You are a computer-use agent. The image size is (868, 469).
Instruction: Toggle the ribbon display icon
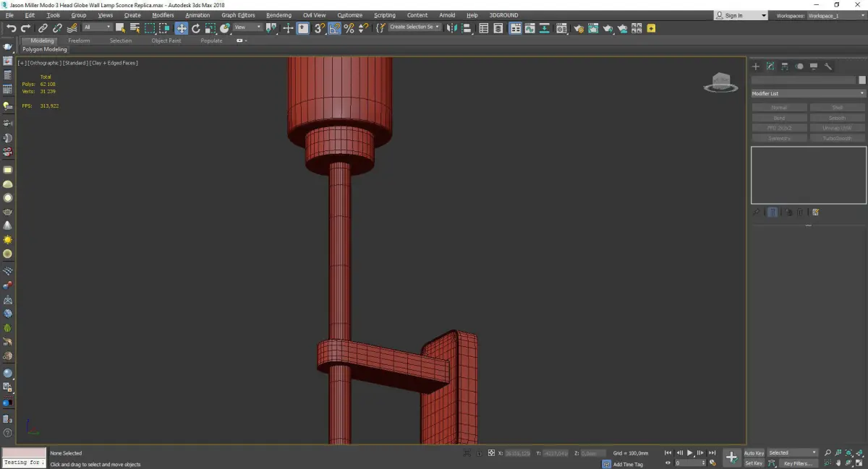coord(516,28)
